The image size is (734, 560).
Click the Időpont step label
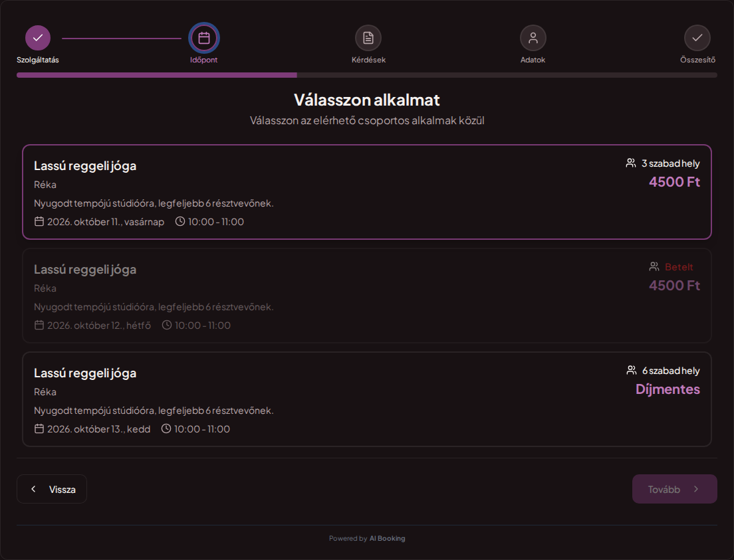coord(203,60)
